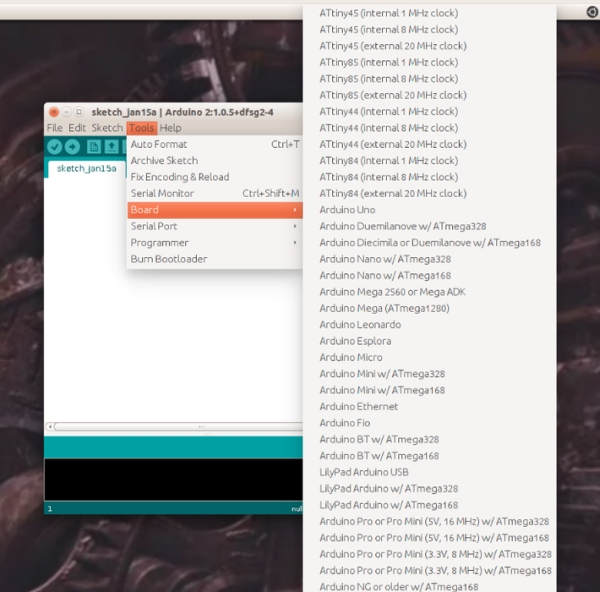Image resolution: width=600 pixels, height=592 pixels.
Task: Click the New sketch toolbar icon
Action: (94, 147)
